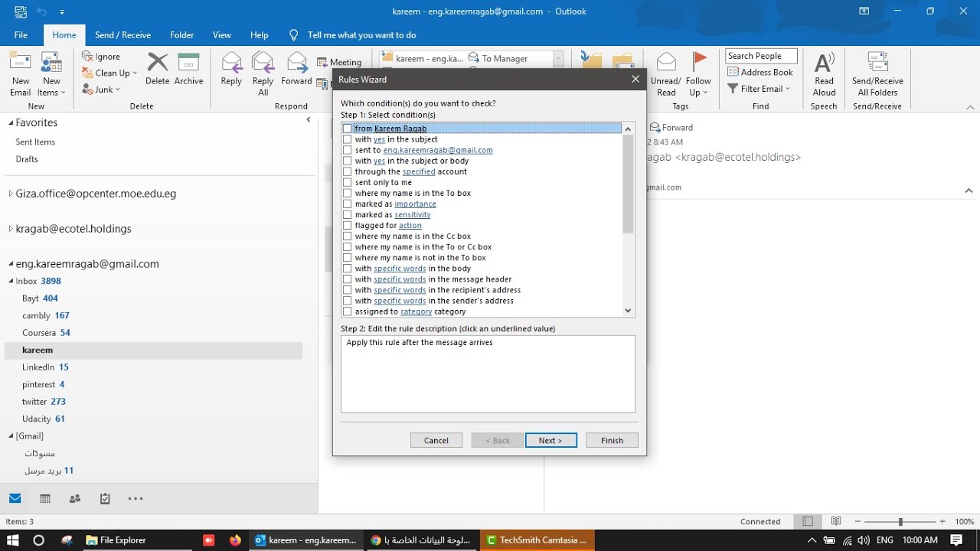The height and width of the screenshot is (551, 980).
Task: Collapse the Inbox folder tree
Action: click(x=11, y=281)
